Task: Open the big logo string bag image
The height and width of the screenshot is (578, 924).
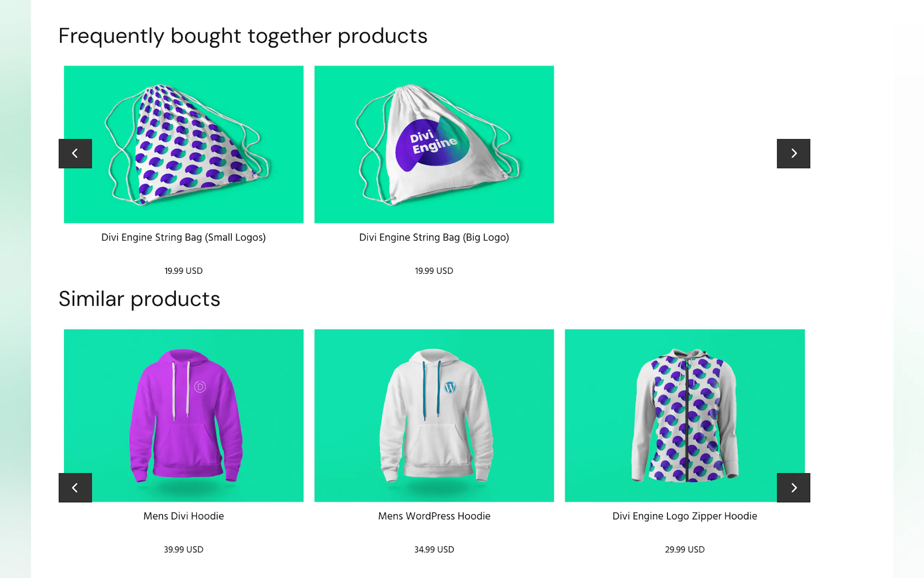Action: pos(434,144)
